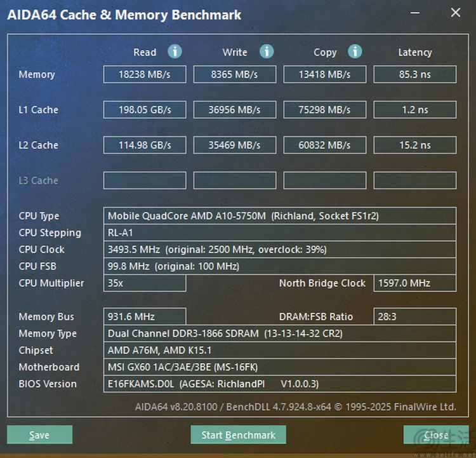Select L2 Cache copy 60832 MB/s
The width and height of the screenshot is (476, 458).
click(x=325, y=145)
